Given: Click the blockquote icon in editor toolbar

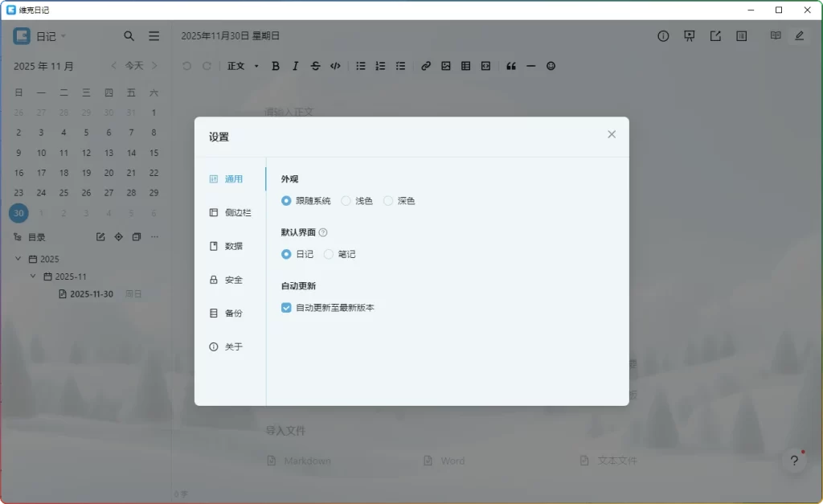Looking at the screenshot, I should tap(511, 66).
